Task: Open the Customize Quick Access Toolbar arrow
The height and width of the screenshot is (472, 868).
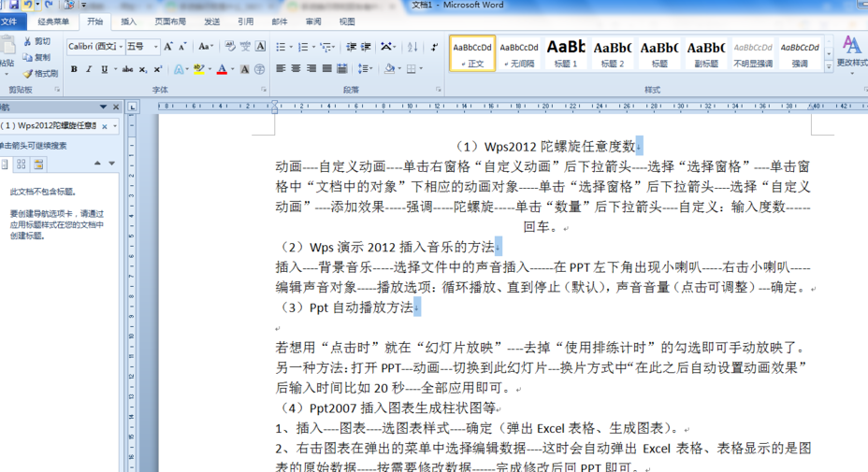Action: click(83, 5)
